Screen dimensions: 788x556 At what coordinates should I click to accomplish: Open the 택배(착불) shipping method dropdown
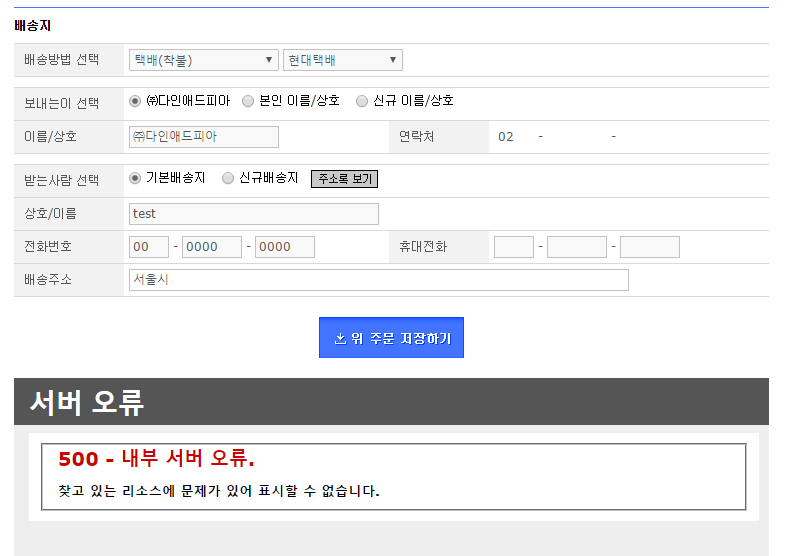tap(203, 60)
